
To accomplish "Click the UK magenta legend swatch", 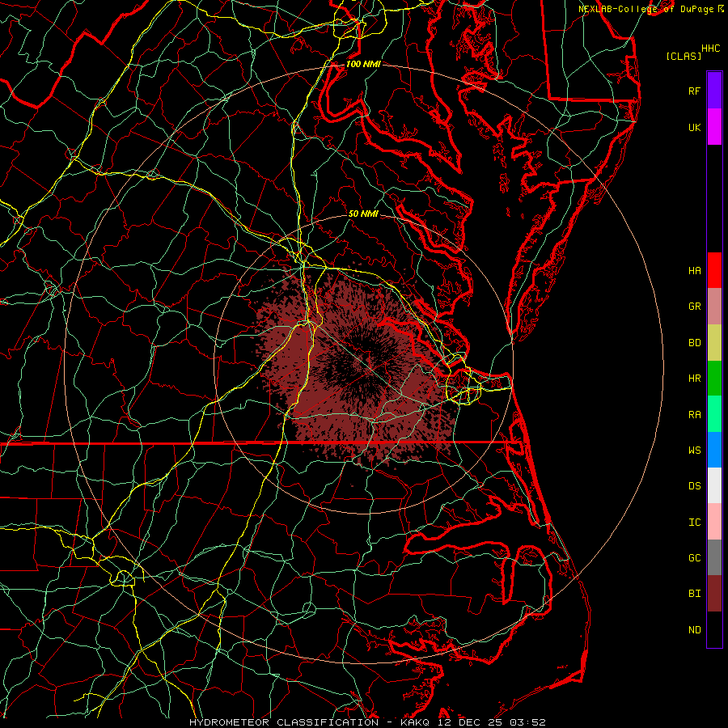I will coord(714,126).
